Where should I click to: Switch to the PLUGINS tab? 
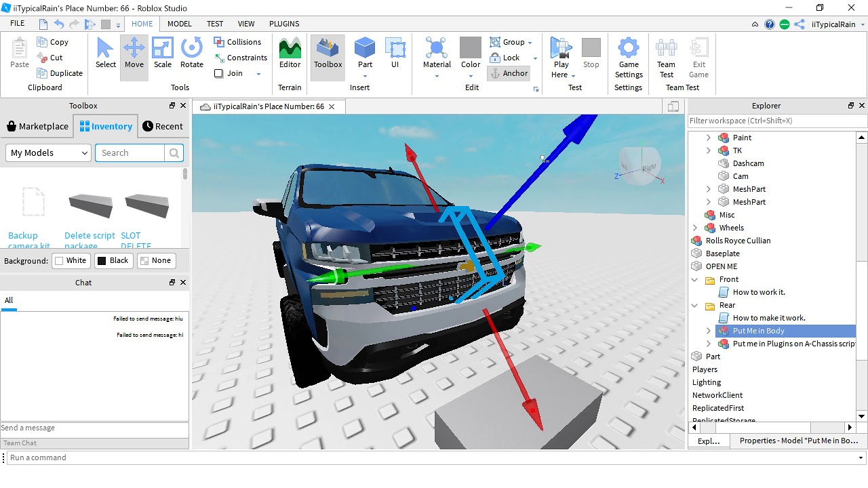tap(284, 24)
